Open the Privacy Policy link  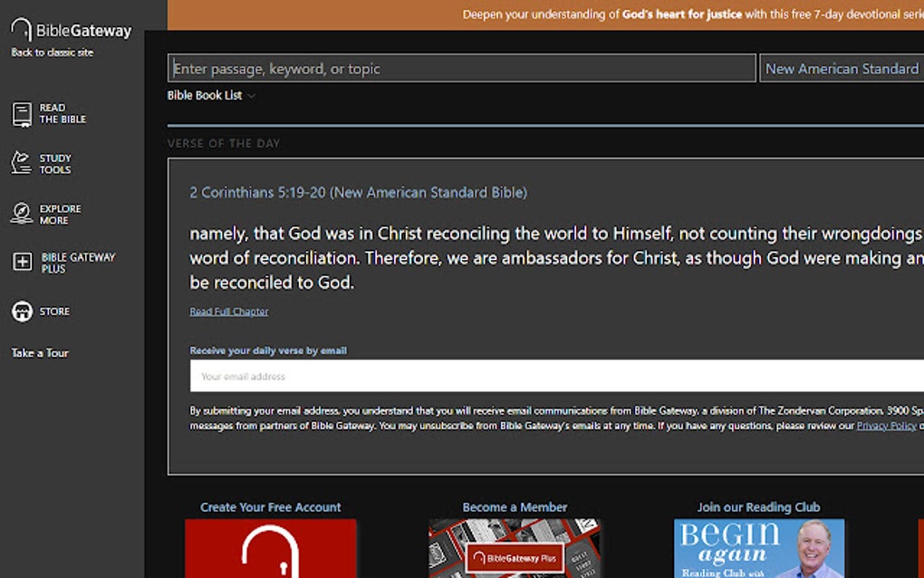[x=885, y=425]
